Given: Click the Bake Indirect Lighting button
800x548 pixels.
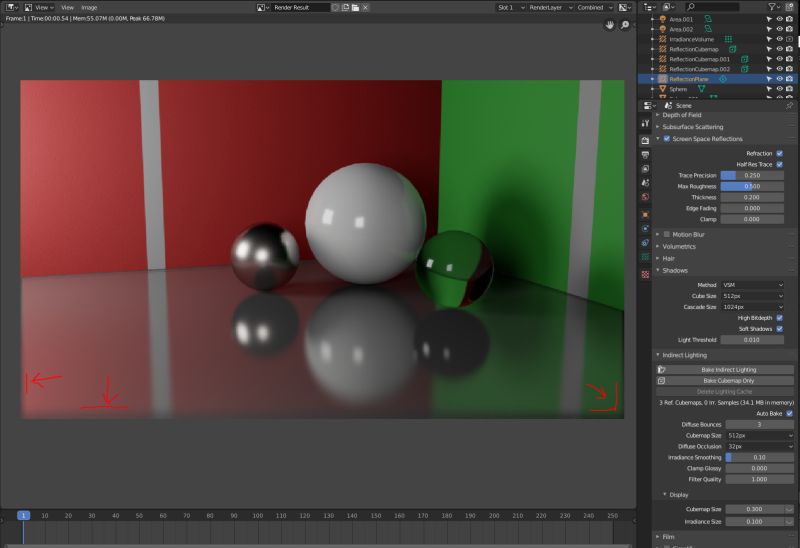Looking at the screenshot, I should 725,369.
